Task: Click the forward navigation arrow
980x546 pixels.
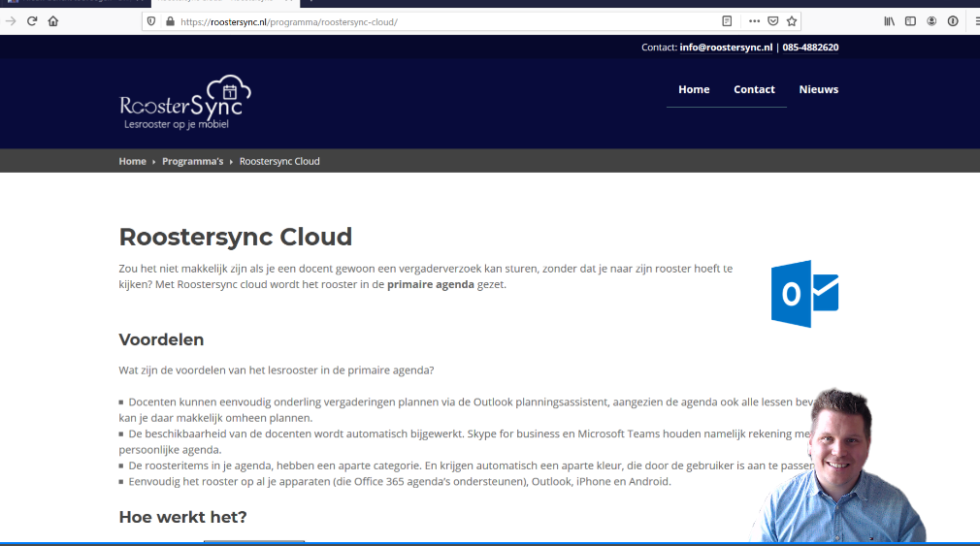Action: pyautogui.click(x=11, y=20)
